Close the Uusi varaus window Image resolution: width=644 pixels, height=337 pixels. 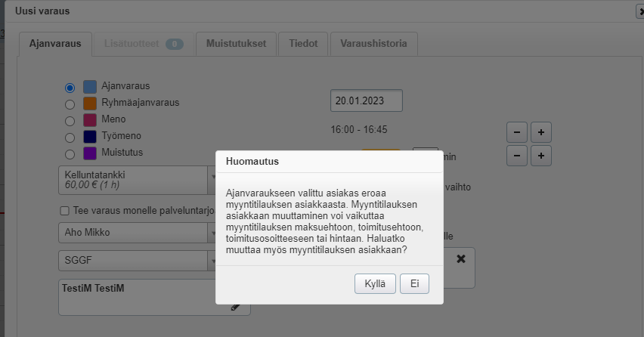pyautogui.click(x=639, y=11)
